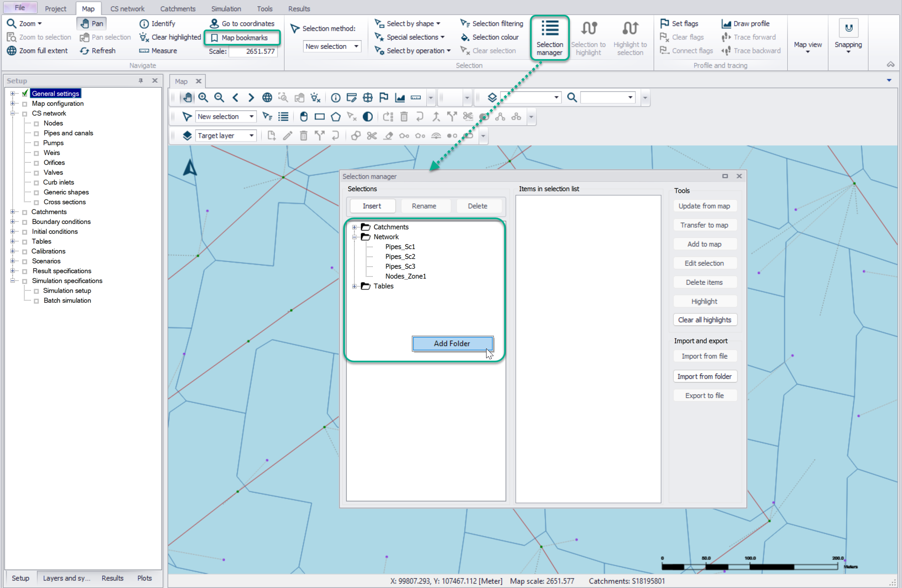Click the list icon on selection toolbar
The height and width of the screenshot is (588, 902).
(x=283, y=117)
